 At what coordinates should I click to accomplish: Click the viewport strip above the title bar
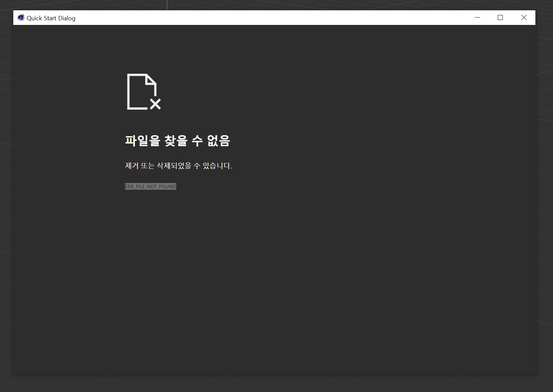(x=299, y=5)
